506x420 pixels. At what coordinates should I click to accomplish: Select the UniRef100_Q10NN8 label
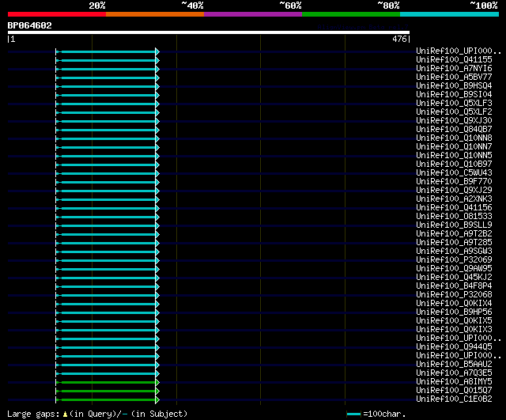pos(454,138)
